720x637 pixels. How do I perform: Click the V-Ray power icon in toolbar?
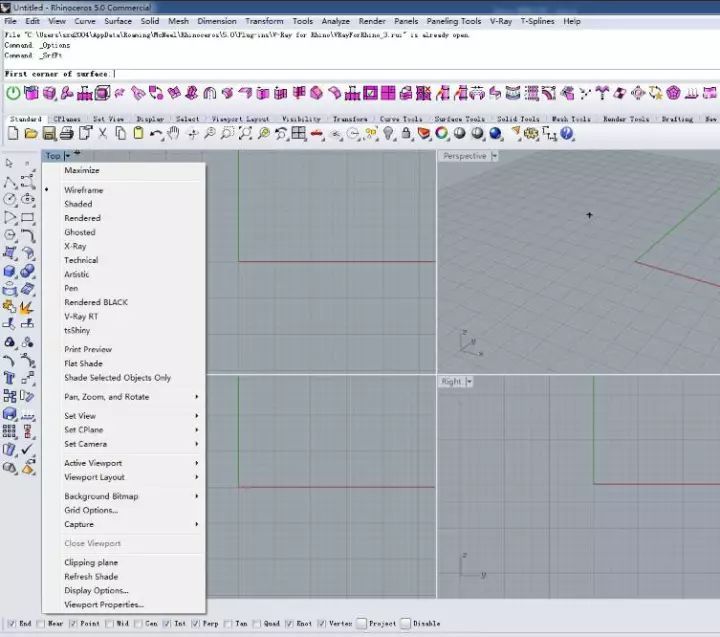coord(13,94)
